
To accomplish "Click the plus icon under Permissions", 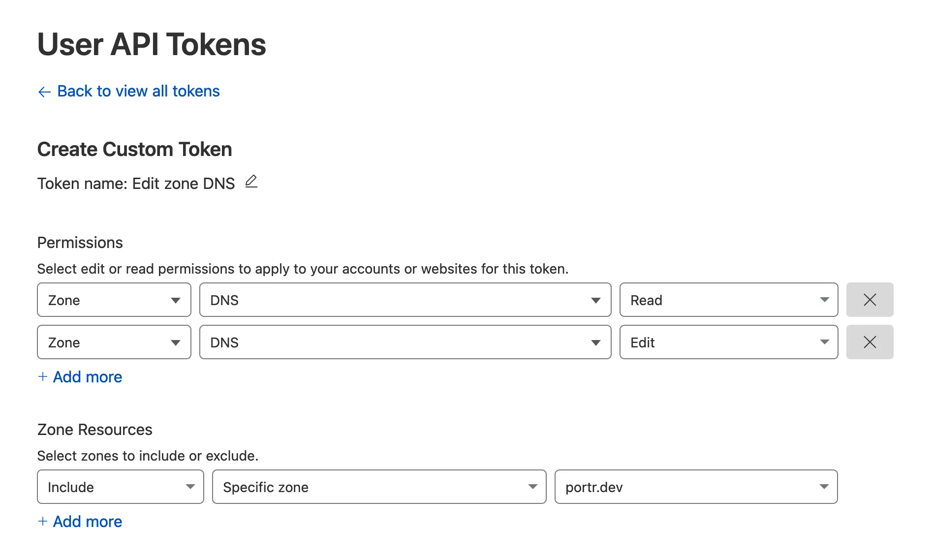I will (x=43, y=377).
